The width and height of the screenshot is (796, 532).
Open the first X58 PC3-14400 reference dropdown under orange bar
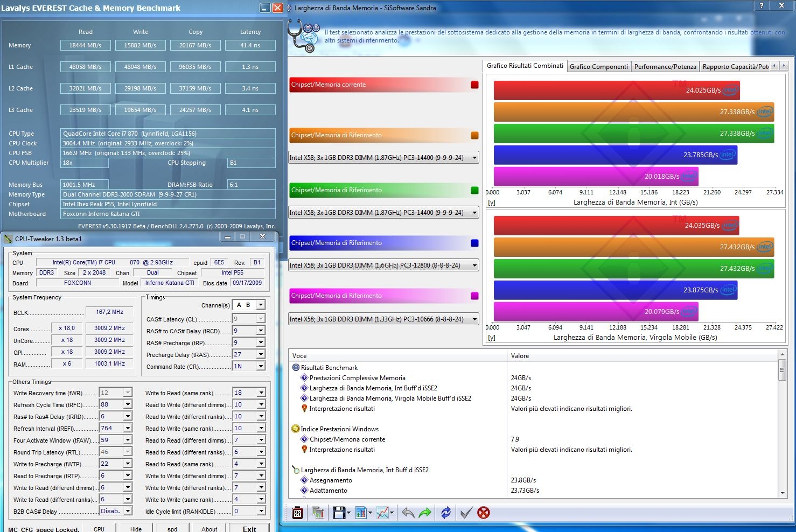coord(383,158)
